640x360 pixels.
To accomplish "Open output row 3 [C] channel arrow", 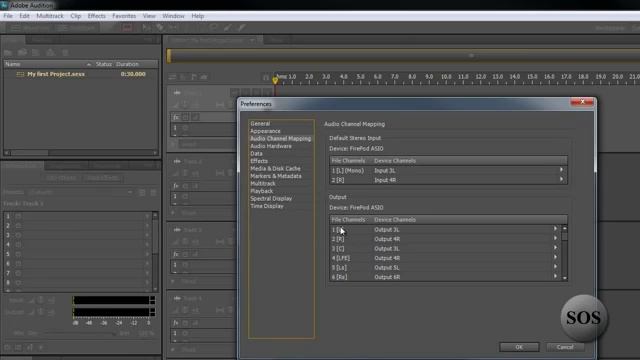I will click(555, 248).
